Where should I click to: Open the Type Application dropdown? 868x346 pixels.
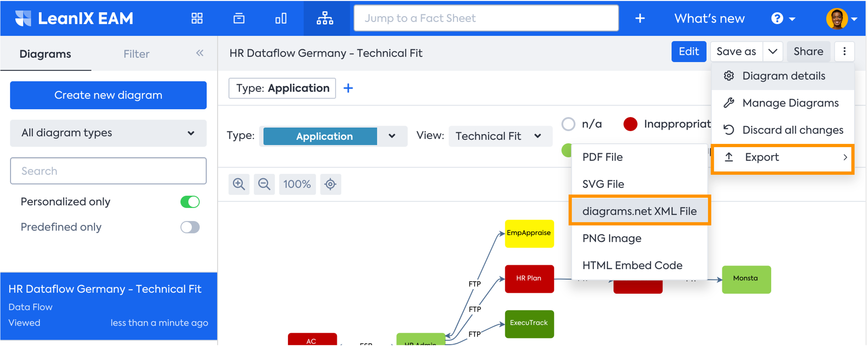point(333,136)
